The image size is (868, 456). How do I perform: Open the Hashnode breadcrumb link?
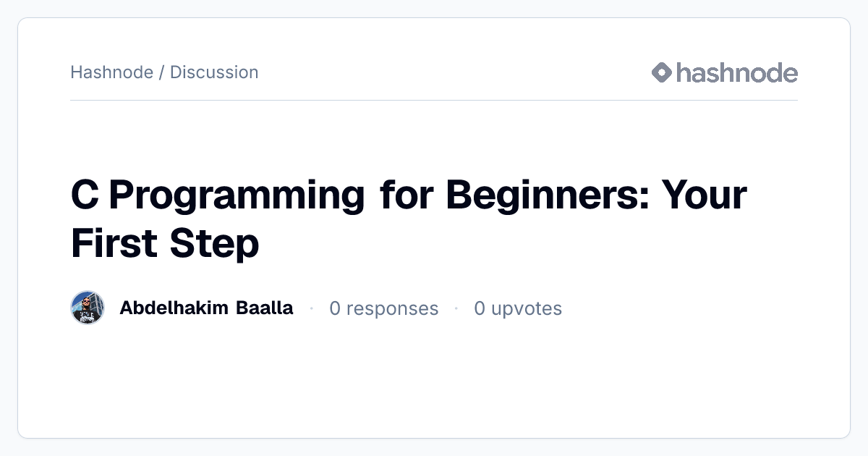pos(112,72)
